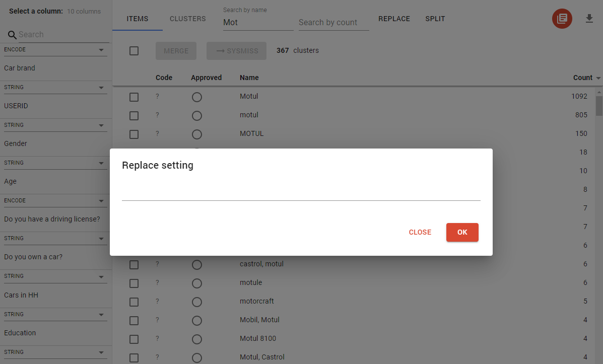Check the checkbox next to castrol, motul
Image resolution: width=603 pixels, height=364 pixels.
[x=133, y=264]
